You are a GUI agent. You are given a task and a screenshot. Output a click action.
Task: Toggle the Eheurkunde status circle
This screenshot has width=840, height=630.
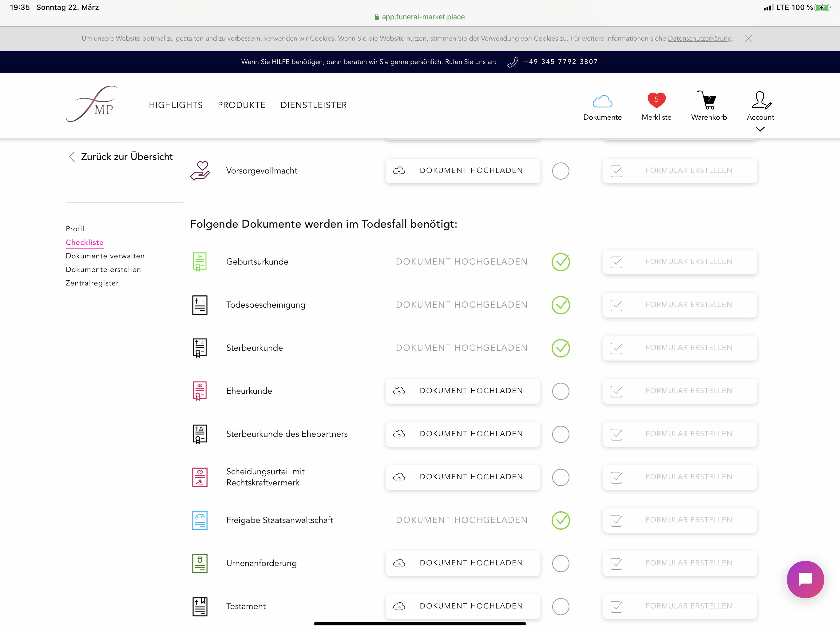[x=561, y=391]
